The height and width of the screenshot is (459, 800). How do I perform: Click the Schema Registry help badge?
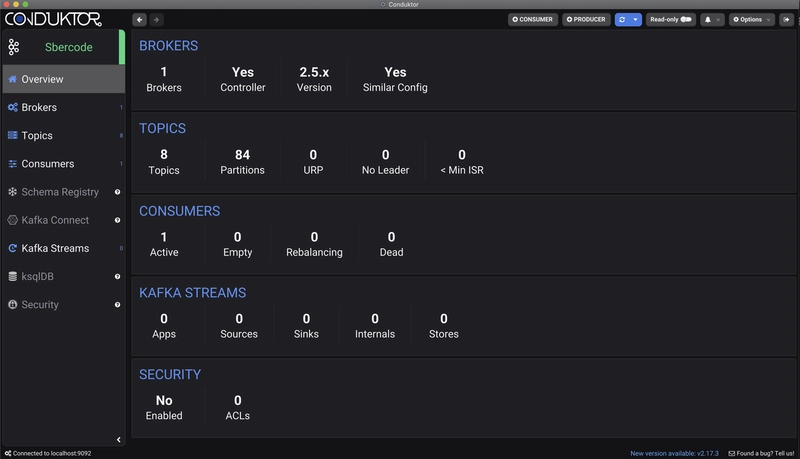pos(117,192)
